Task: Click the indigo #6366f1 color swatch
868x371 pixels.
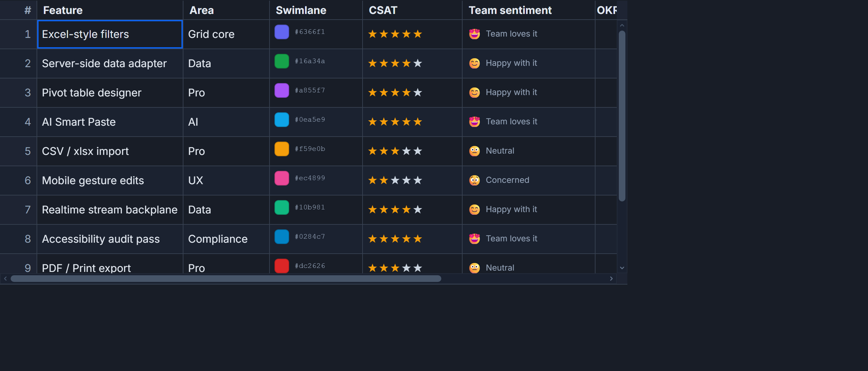Action: coord(282,32)
